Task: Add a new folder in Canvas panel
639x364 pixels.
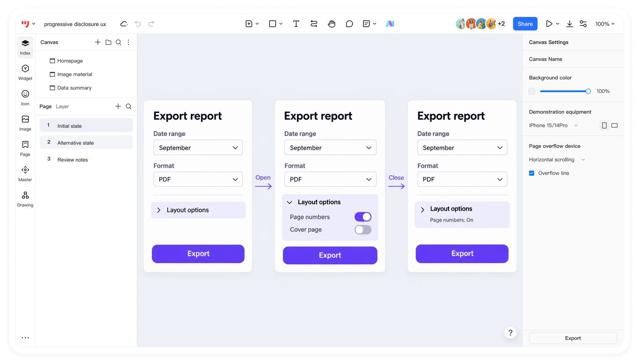Action: [108, 42]
